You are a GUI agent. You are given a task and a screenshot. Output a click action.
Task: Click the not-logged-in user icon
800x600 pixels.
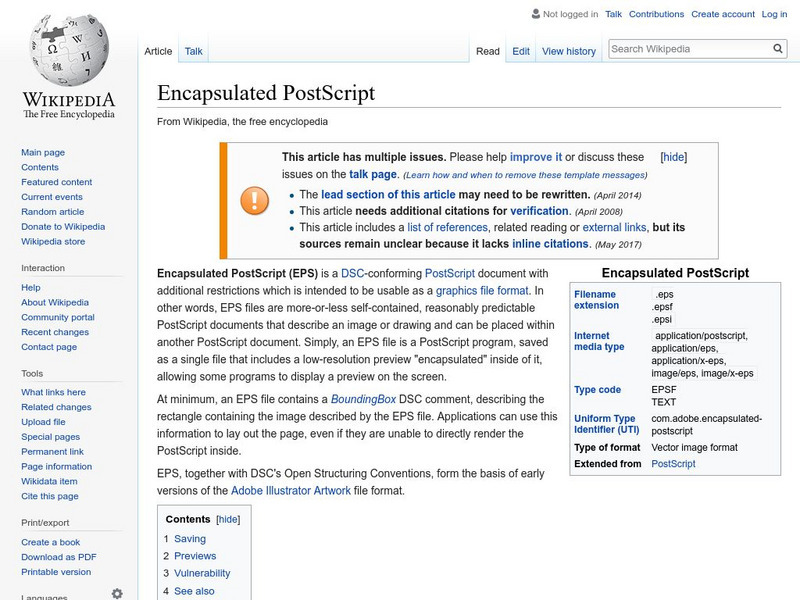click(536, 14)
